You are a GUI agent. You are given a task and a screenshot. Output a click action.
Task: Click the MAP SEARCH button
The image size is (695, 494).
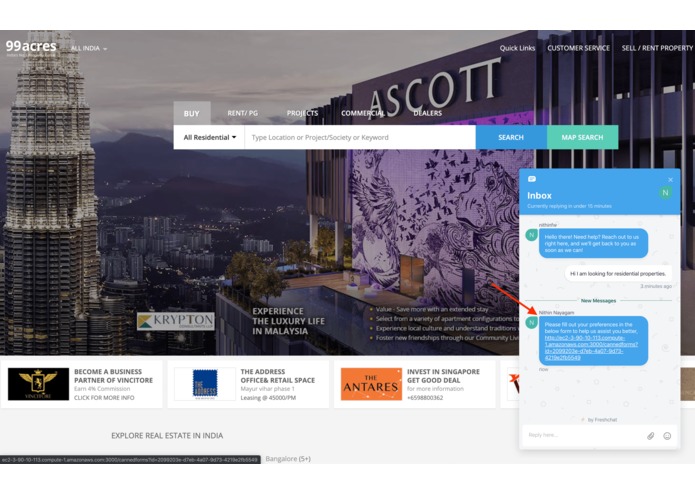click(x=582, y=137)
